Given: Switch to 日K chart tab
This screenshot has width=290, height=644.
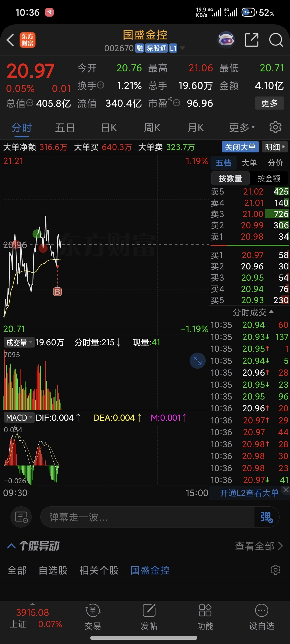Looking at the screenshot, I should coord(109,128).
